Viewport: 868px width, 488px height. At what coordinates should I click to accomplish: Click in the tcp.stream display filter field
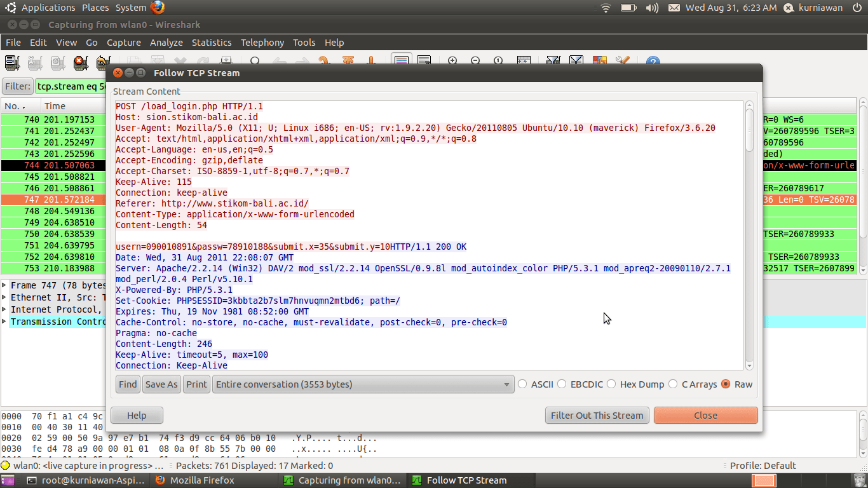[x=70, y=86]
